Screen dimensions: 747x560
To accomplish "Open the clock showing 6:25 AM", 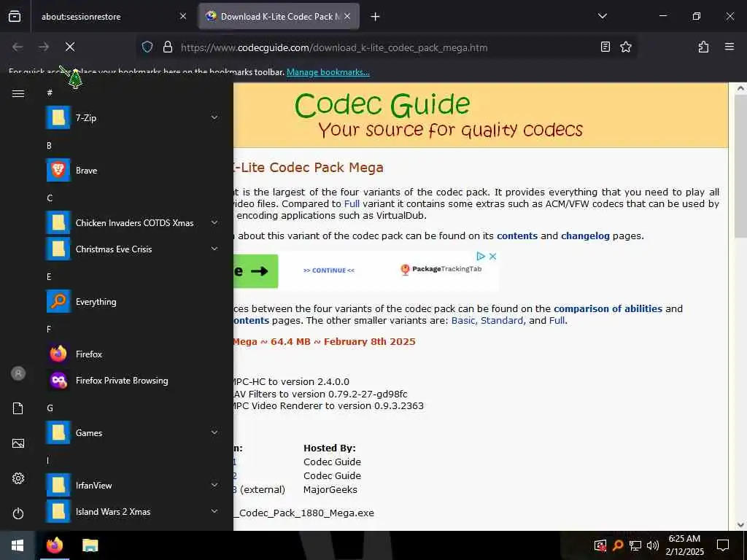I will pyautogui.click(x=684, y=545).
